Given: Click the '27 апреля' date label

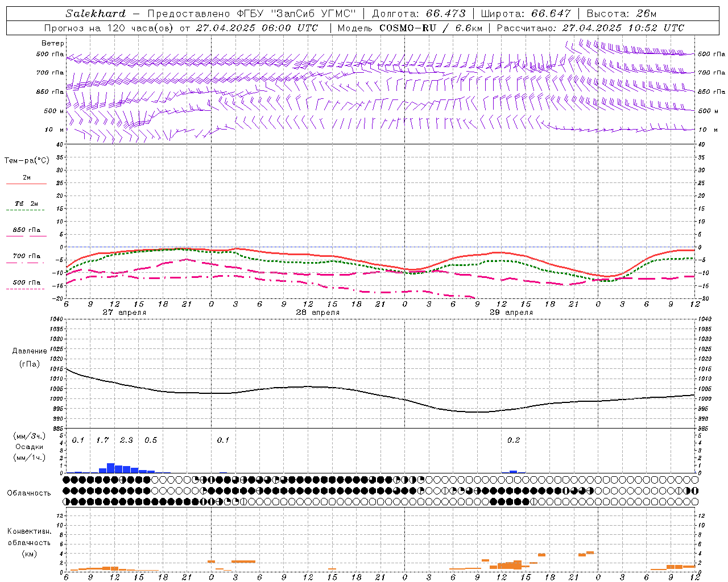Looking at the screenshot, I should pos(124,313).
